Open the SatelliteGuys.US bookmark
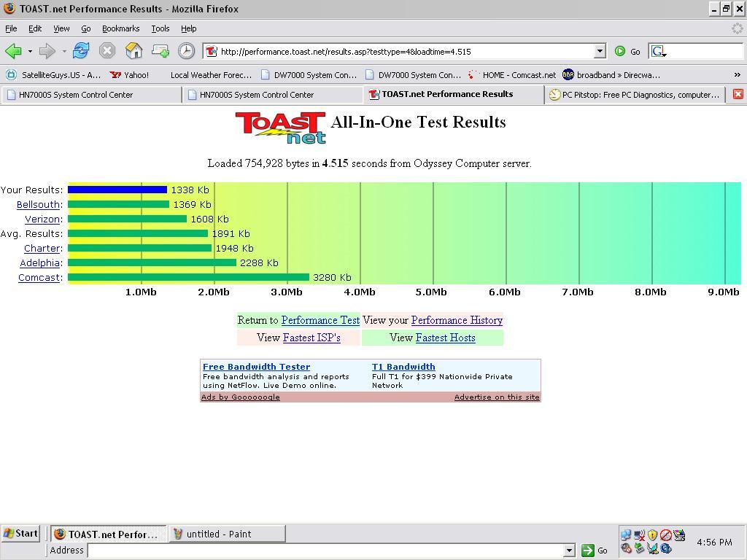The width and height of the screenshot is (747, 560). (x=53, y=75)
